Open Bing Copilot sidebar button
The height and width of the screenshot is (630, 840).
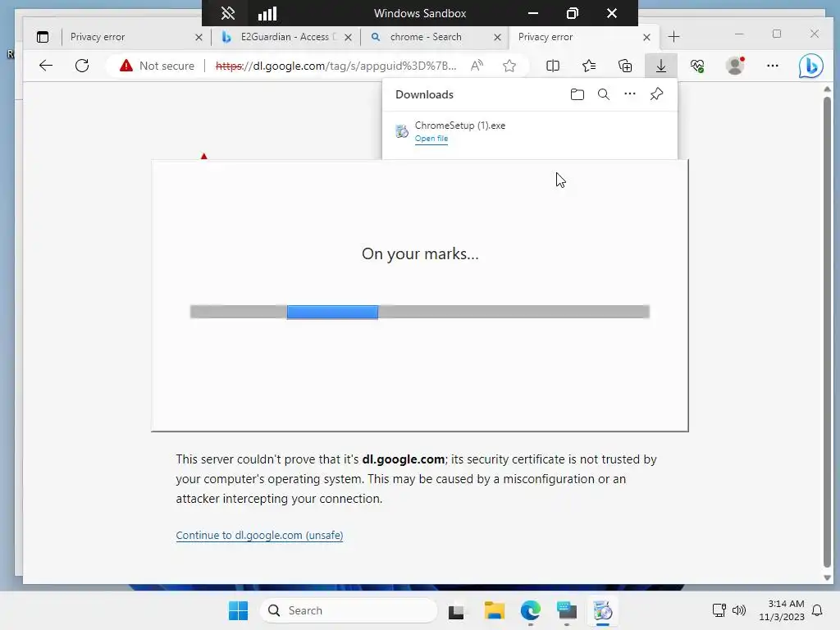point(810,66)
